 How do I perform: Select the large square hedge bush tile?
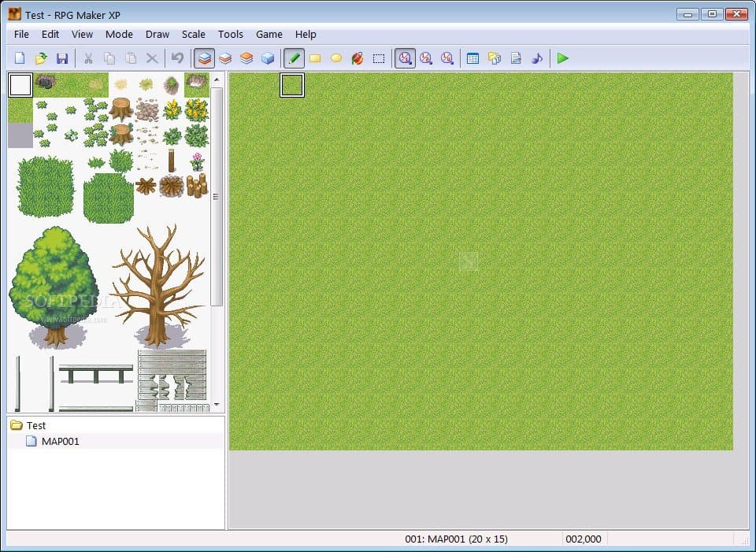tap(46, 186)
